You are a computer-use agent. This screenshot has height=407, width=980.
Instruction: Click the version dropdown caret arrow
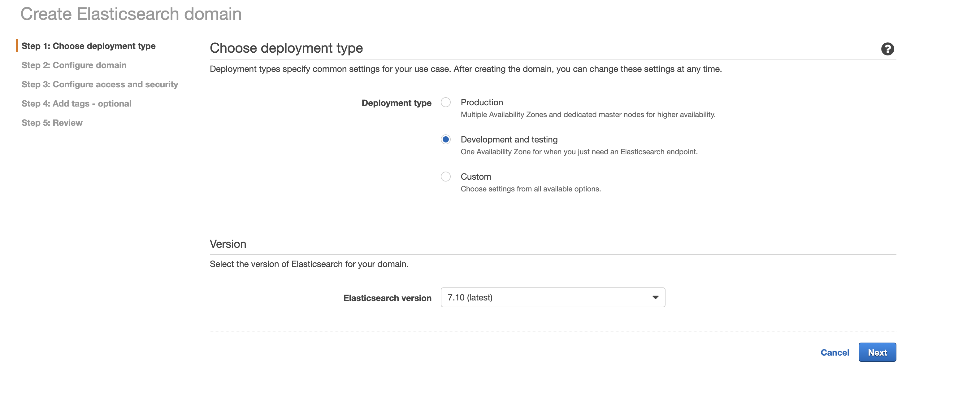655,297
